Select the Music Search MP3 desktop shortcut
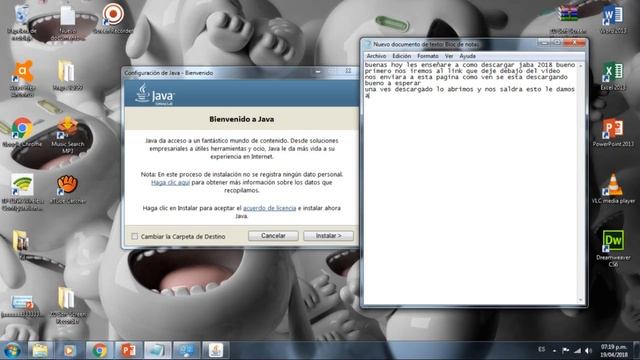This screenshot has width=640, height=360. (x=68, y=135)
